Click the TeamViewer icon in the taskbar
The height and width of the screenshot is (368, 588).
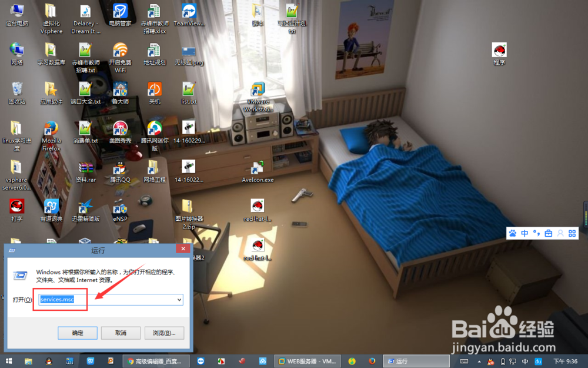201,362
